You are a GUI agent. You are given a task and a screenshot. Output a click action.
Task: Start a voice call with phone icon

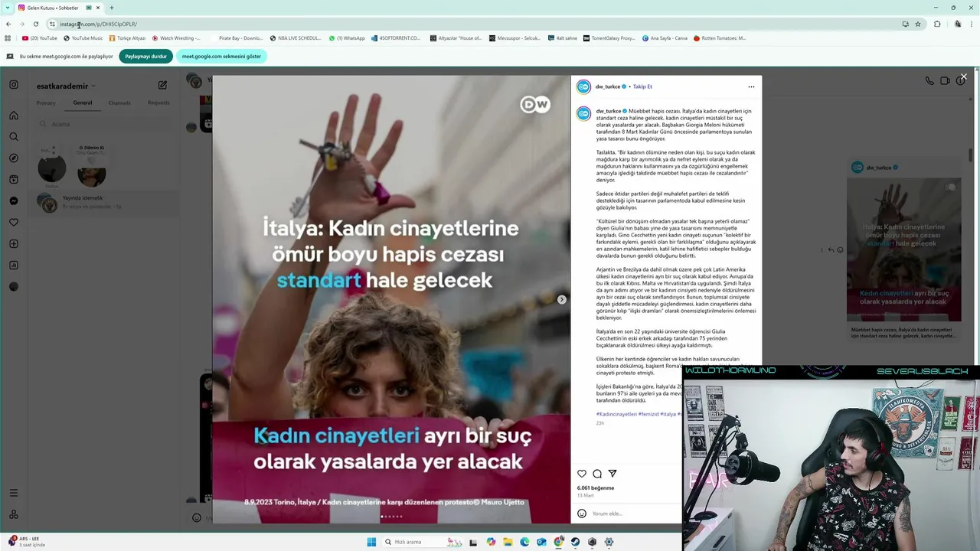click(929, 80)
